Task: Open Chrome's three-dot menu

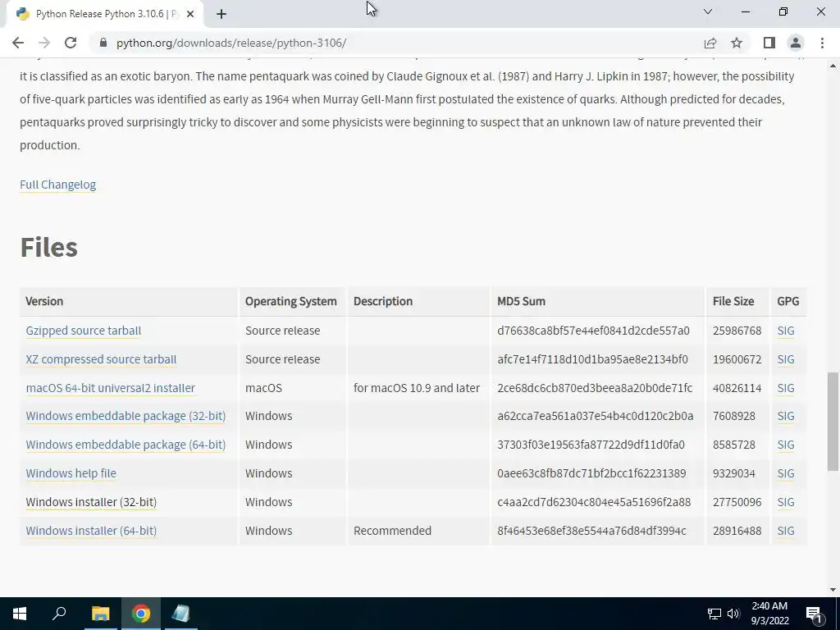Action: coord(822,43)
